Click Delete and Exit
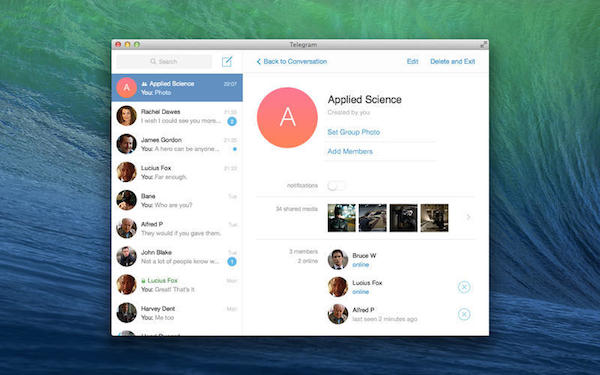600x375 pixels. point(453,61)
